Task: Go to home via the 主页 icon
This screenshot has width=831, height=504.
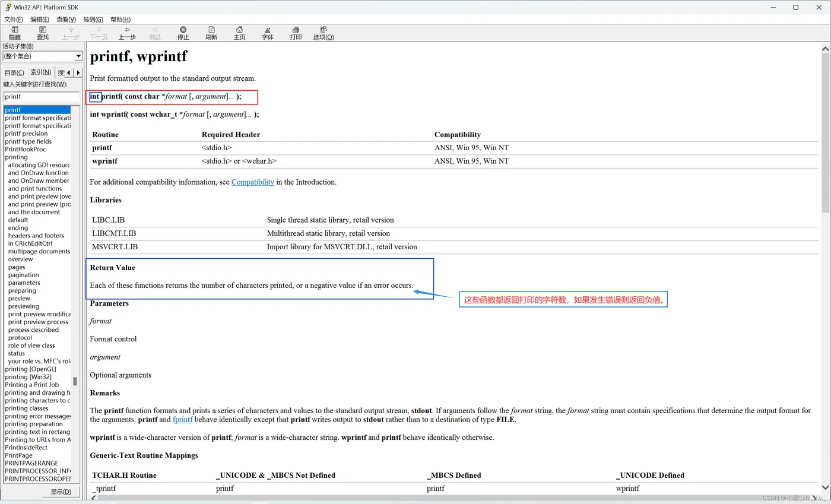Action: (239, 30)
